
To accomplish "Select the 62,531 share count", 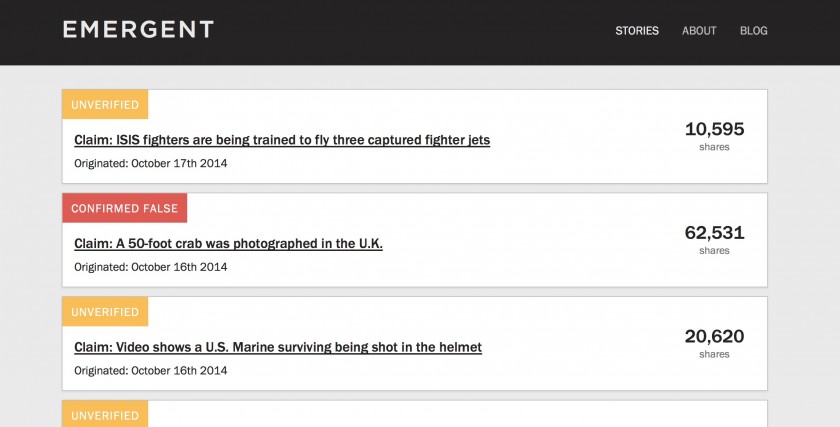I will tap(714, 233).
